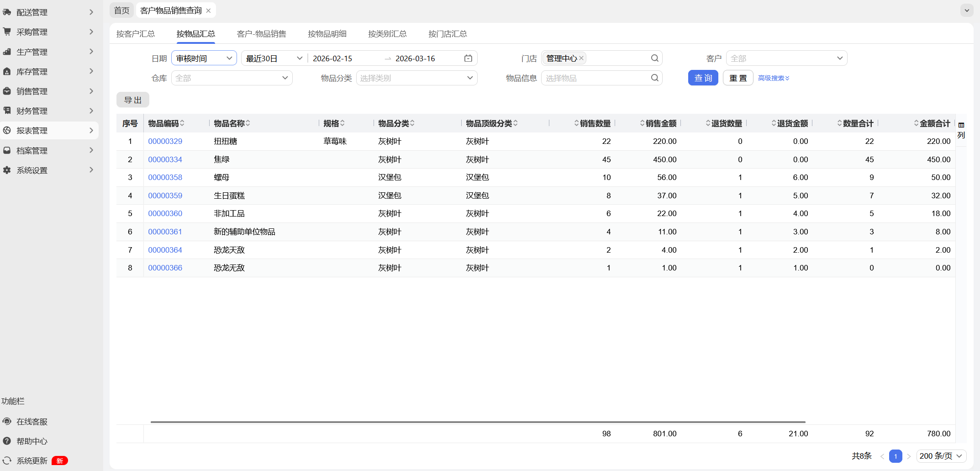Click the 系统更新 refresh icon

coord(7,461)
